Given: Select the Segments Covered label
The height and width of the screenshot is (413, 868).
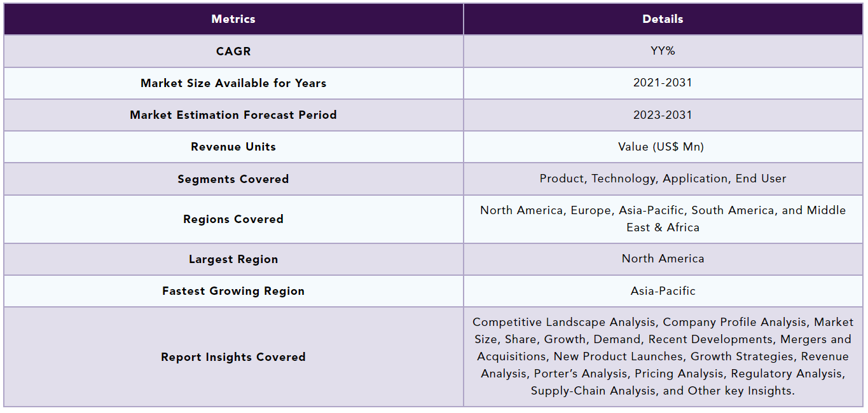Looking at the screenshot, I should pos(233,179).
